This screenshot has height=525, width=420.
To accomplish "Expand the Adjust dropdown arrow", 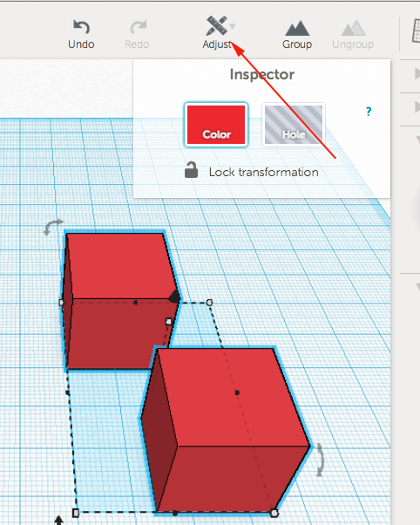I will [233, 25].
